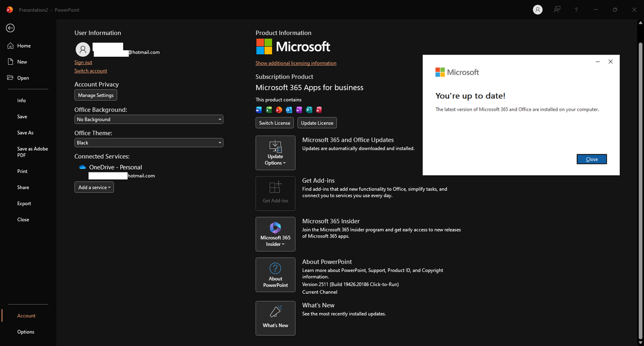Click the Version 2511 build text
The image size is (644, 346).
pos(350,285)
